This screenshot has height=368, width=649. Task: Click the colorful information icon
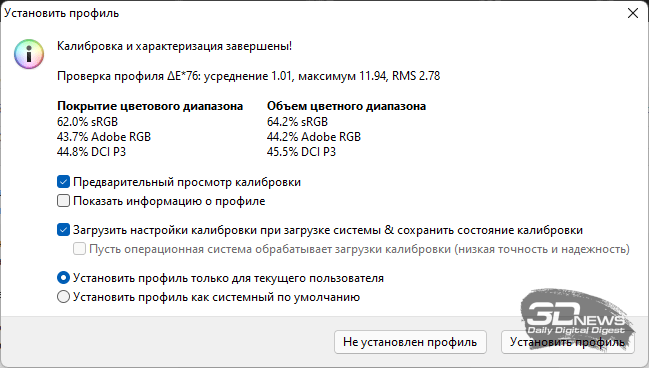(29, 54)
